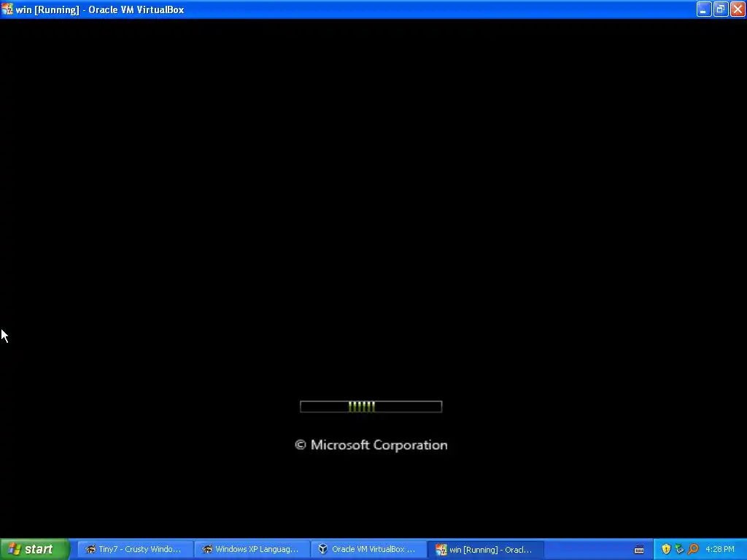Minimize the VirtualBox VM window
The image size is (747, 560).
704,9
